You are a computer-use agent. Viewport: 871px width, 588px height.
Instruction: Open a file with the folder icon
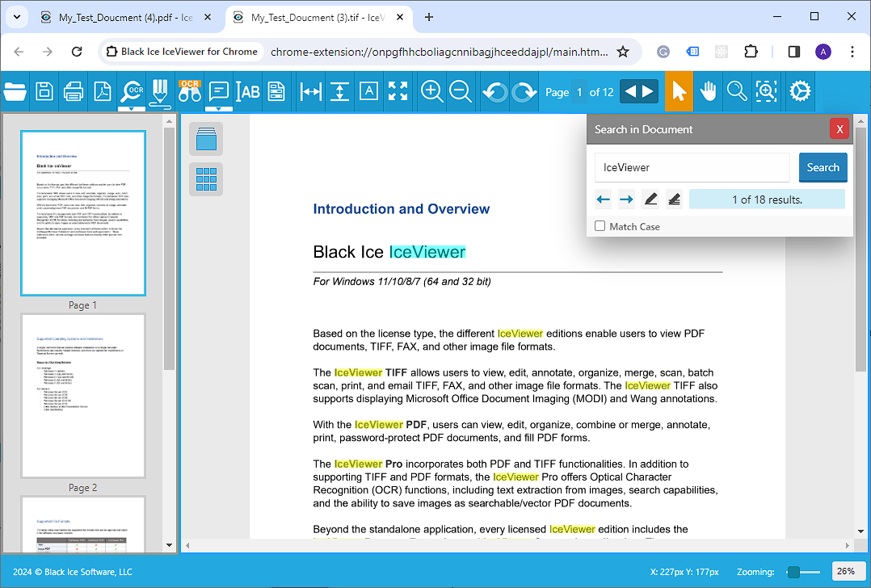coord(15,91)
